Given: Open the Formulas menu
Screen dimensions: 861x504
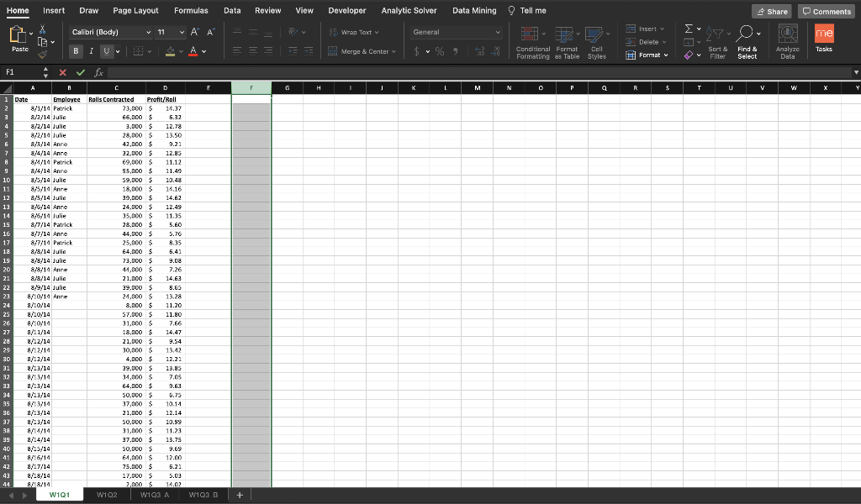Looking at the screenshot, I should click(x=191, y=10).
